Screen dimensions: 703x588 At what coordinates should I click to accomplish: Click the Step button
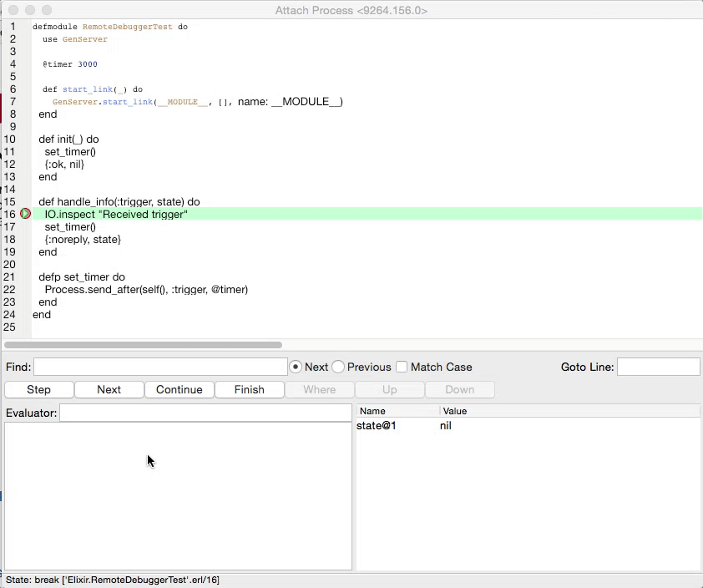[38, 389]
